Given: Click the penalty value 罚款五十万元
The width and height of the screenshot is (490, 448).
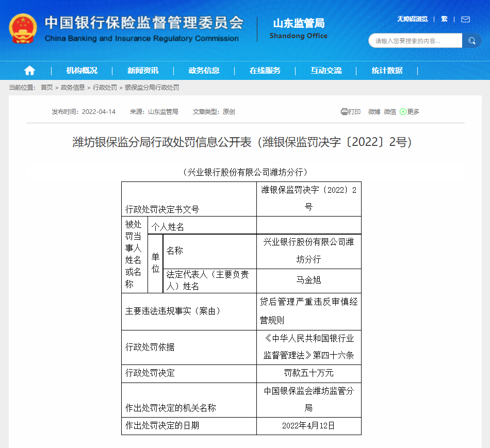Looking at the screenshot, I should click(x=309, y=373).
